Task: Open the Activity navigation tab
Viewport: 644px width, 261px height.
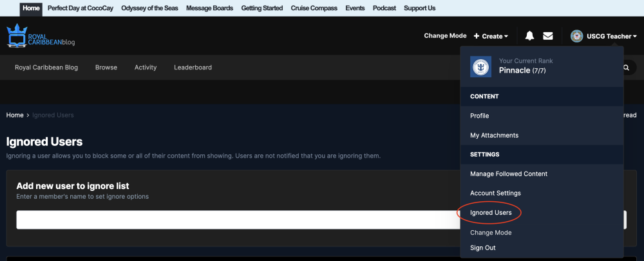Action: pos(146,67)
